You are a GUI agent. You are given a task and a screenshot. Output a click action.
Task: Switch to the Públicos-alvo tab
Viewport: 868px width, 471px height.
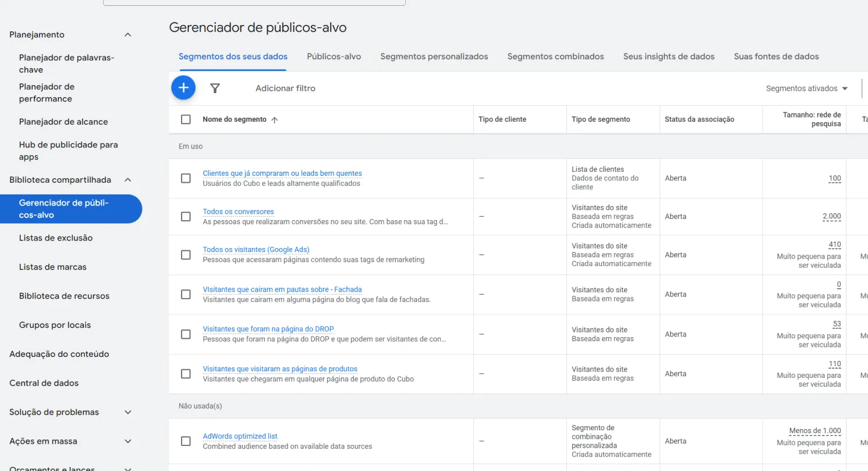tap(334, 56)
